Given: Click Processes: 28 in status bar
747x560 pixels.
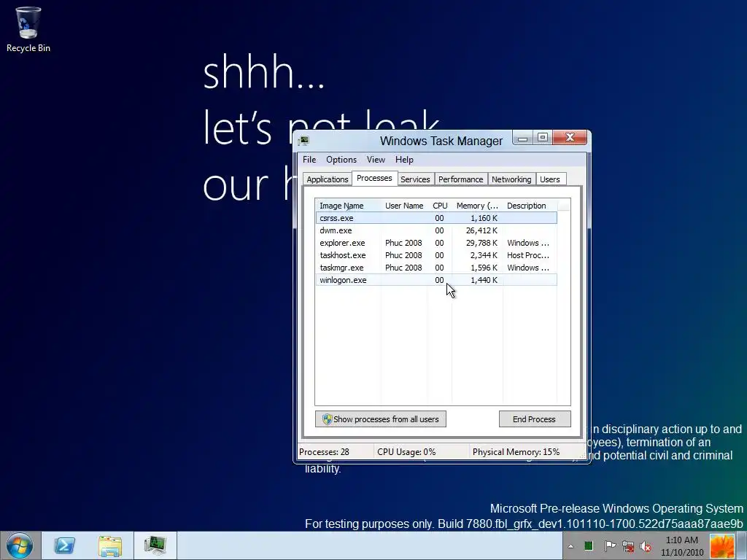Looking at the screenshot, I should pos(324,452).
